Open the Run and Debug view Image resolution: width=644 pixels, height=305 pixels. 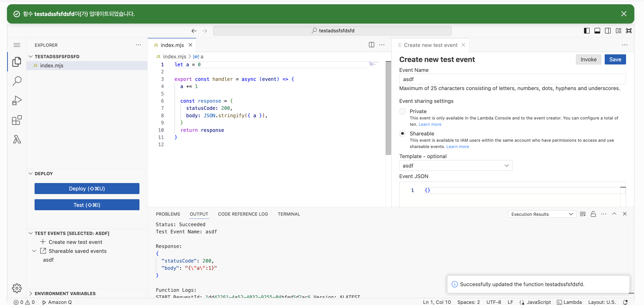click(x=17, y=100)
